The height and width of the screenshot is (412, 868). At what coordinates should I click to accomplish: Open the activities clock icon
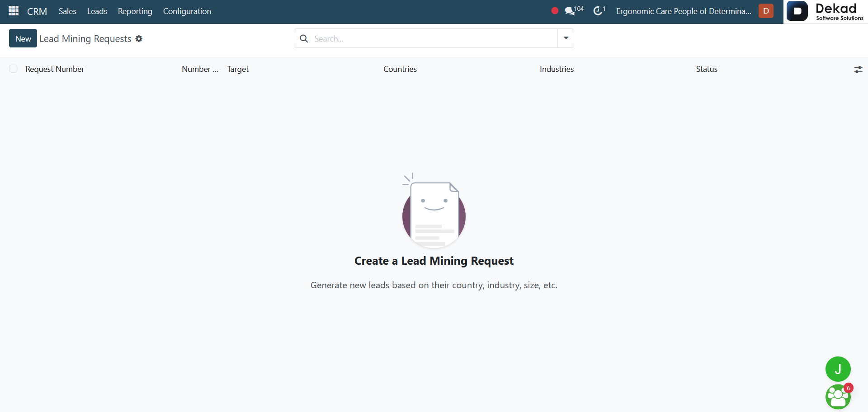(599, 11)
